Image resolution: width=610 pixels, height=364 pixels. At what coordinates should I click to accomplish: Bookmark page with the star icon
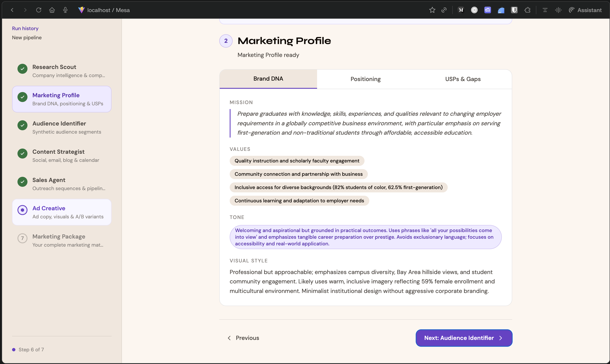click(432, 10)
